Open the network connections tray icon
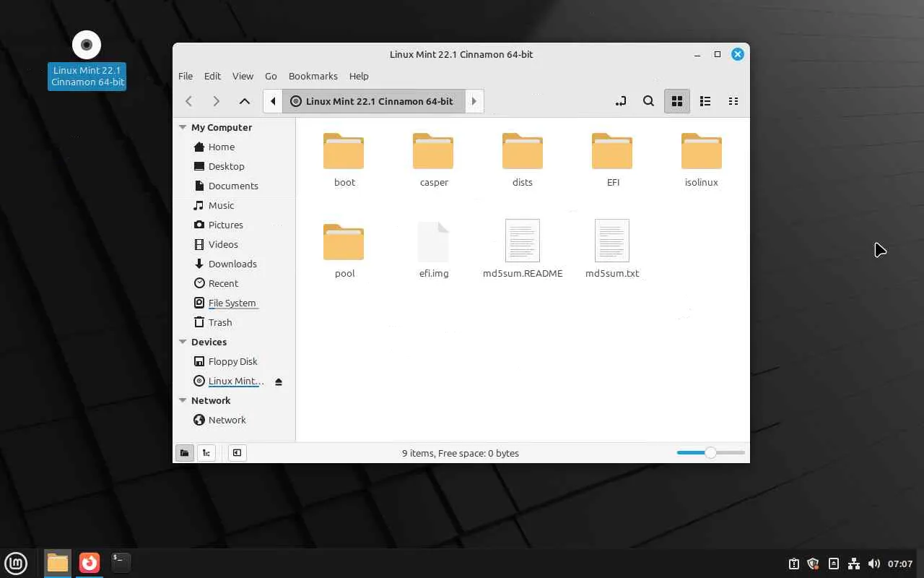This screenshot has height=578, width=924. tap(854, 564)
